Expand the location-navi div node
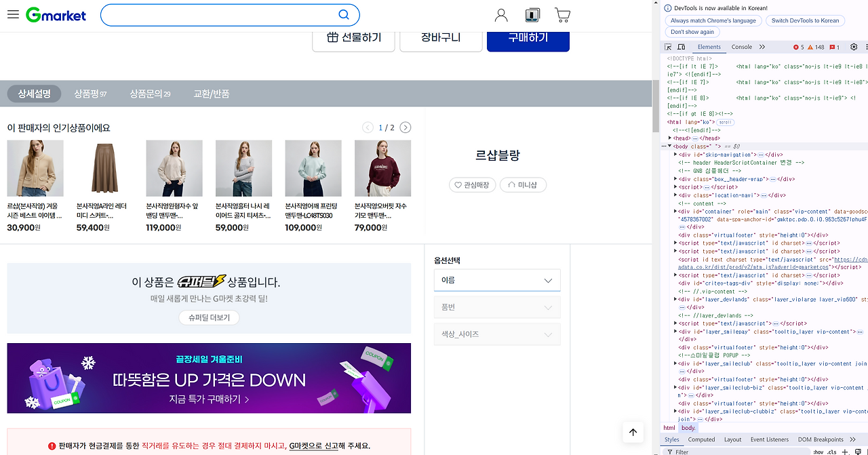The width and height of the screenshot is (868, 455). [675, 195]
